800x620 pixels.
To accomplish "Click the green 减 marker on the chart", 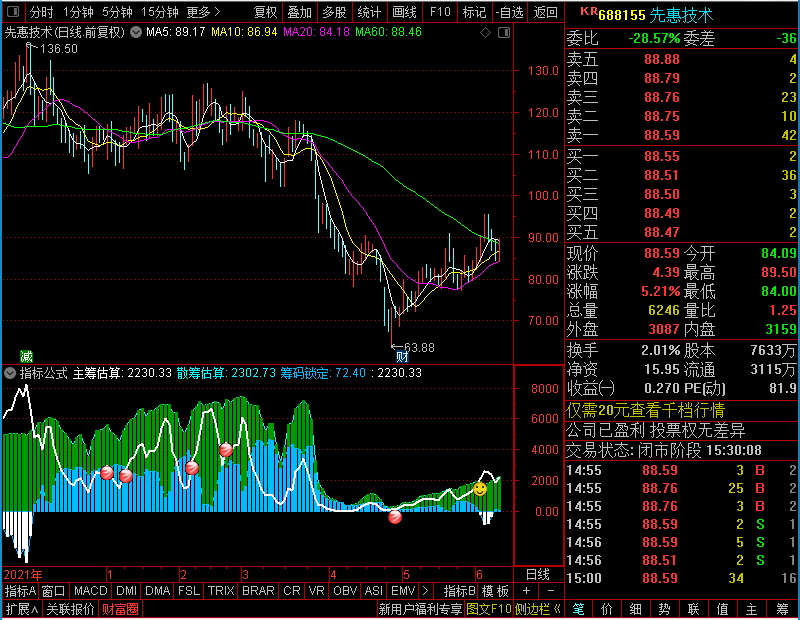I will pos(26,356).
